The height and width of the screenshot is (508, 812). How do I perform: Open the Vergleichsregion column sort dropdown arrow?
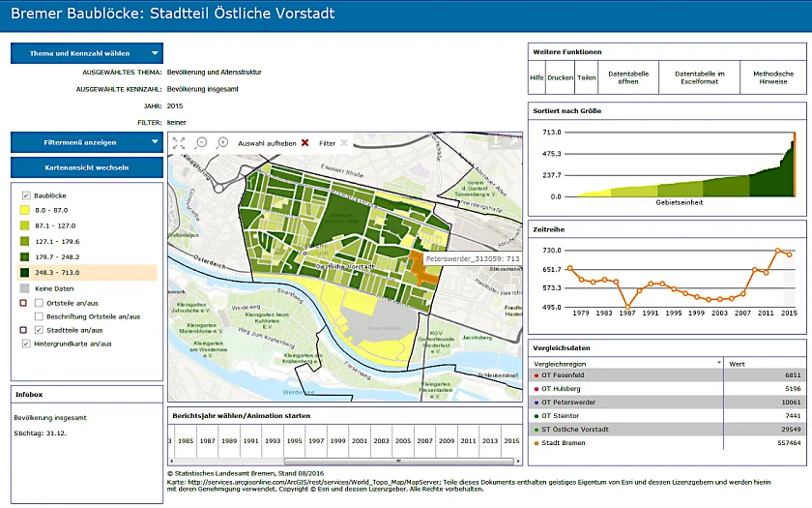(x=718, y=362)
